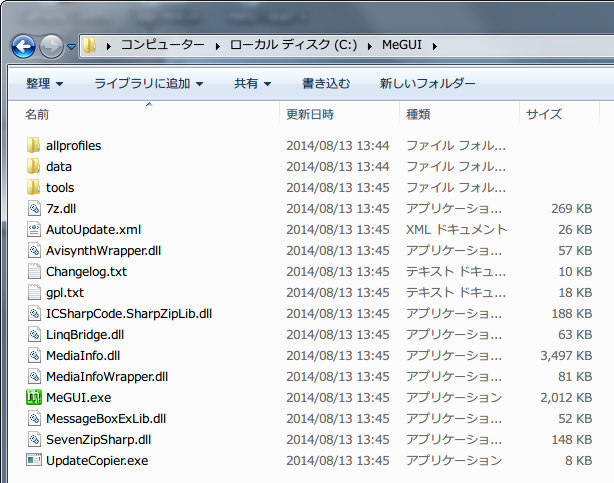
Task: Select the data folder icon
Action: pyautogui.click(x=34, y=166)
